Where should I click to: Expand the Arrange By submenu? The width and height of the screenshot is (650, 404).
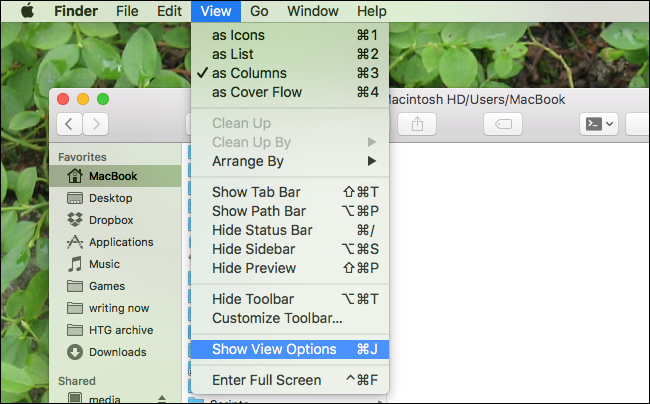290,161
